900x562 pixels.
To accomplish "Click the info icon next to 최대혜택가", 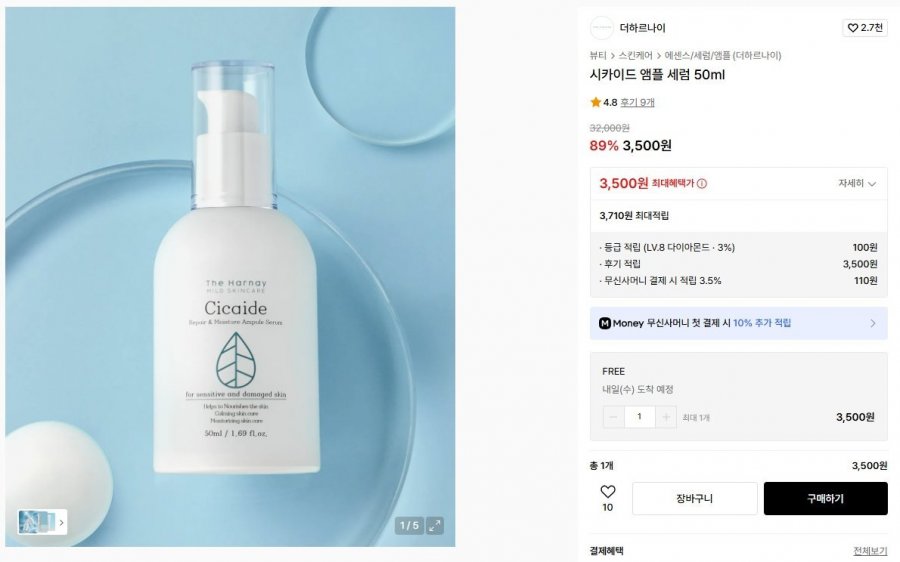I will click(x=702, y=184).
